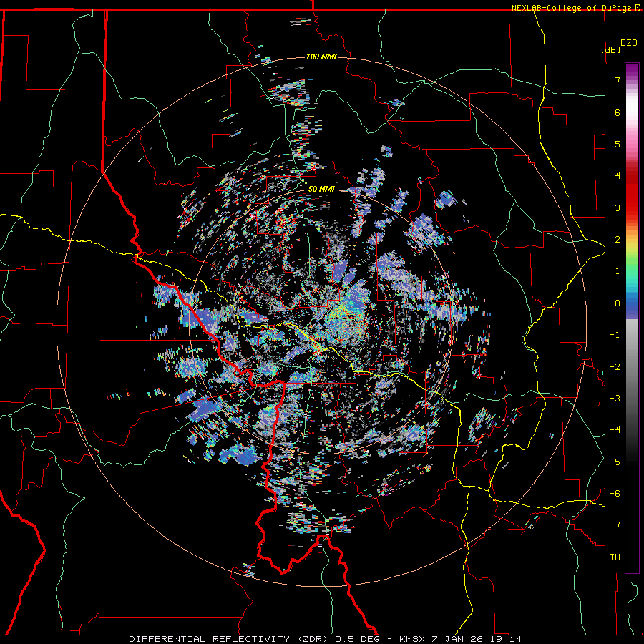Click the -6 value on color scale
Viewport: 644px width, 644px height.
(x=615, y=494)
